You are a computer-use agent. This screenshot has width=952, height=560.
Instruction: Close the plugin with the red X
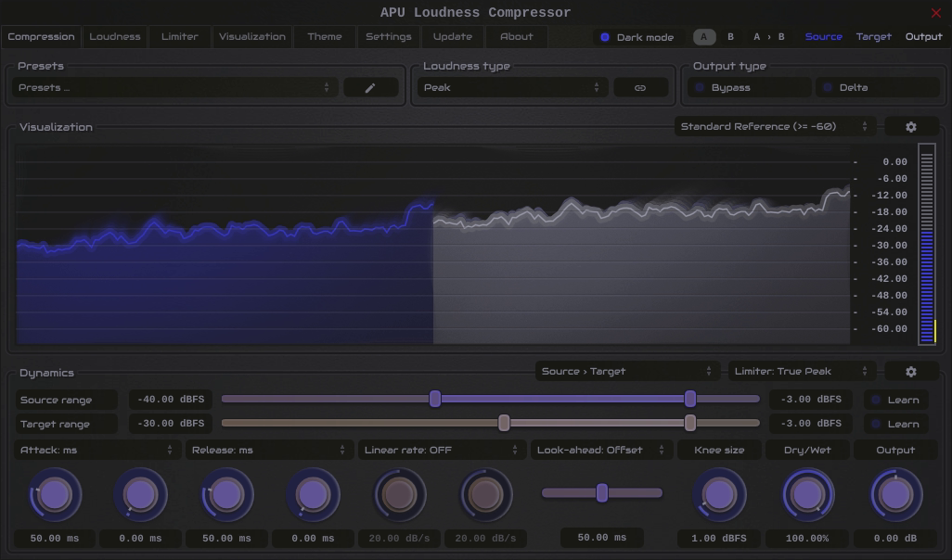(x=935, y=13)
